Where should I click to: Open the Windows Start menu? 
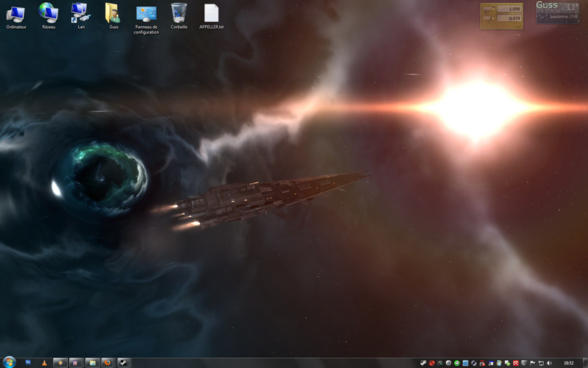(x=9, y=362)
